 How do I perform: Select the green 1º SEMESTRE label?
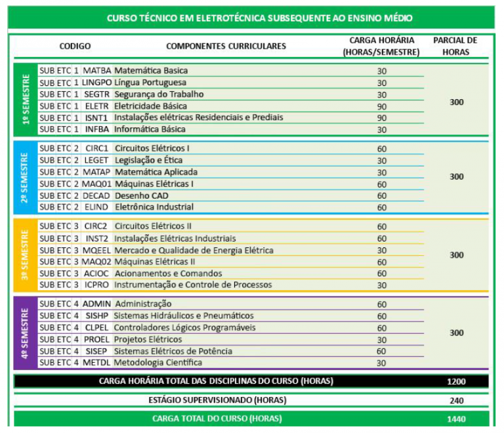point(26,100)
